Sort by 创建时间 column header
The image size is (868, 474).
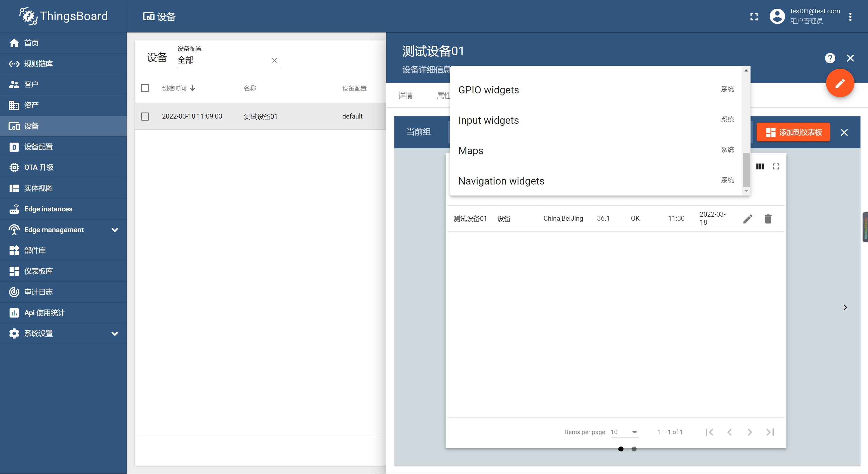[174, 88]
